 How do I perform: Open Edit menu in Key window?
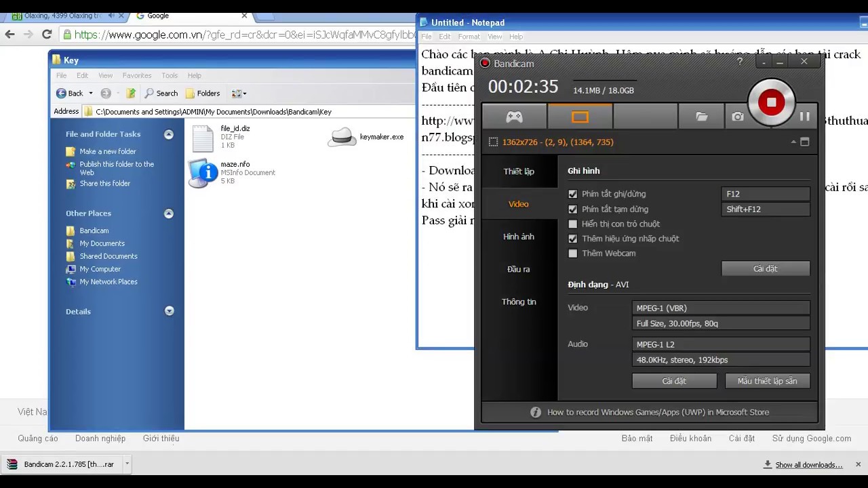[82, 75]
